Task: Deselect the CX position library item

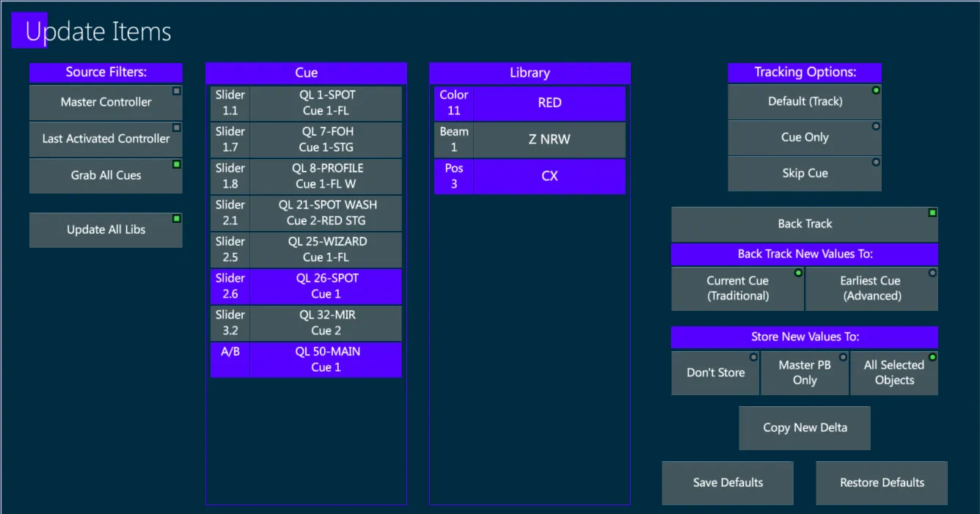Action: tap(549, 177)
